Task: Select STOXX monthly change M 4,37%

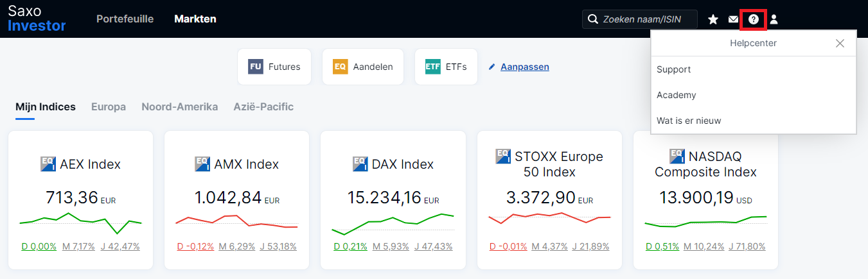Action: tap(550, 246)
